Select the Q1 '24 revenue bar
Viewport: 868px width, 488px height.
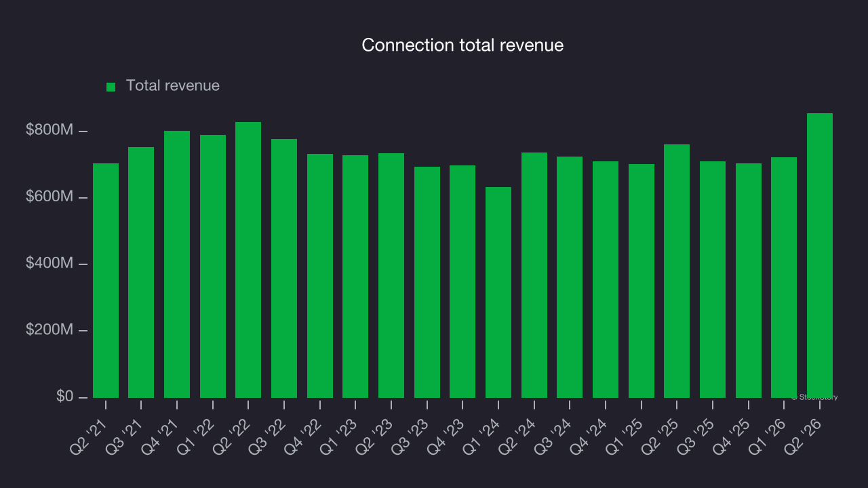tap(498, 292)
